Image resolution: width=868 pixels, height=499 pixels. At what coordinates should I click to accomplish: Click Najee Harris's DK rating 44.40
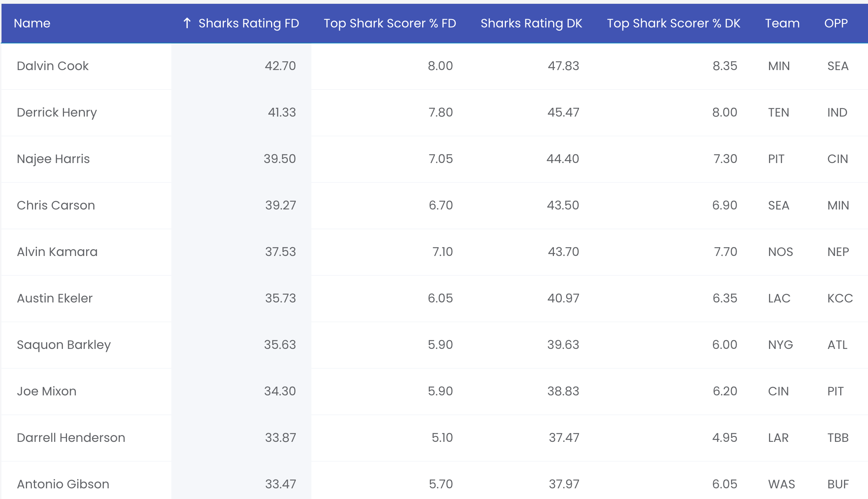tap(563, 159)
